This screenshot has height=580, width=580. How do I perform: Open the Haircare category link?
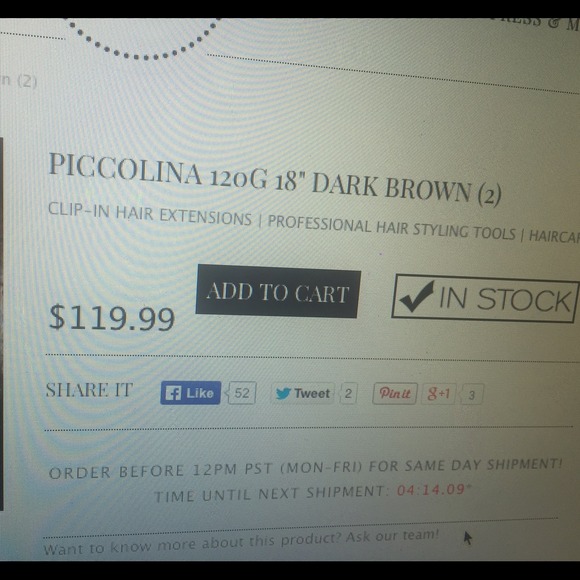click(554, 236)
